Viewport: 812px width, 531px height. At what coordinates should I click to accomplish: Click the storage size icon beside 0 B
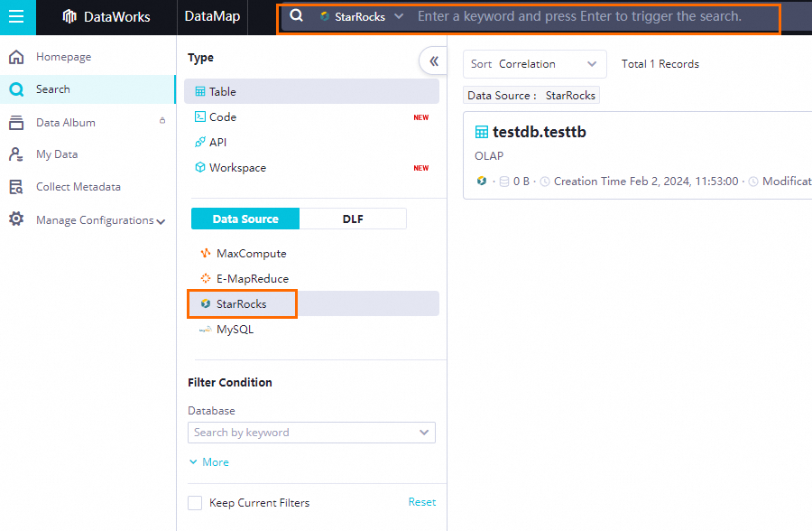(x=503, y=182)
